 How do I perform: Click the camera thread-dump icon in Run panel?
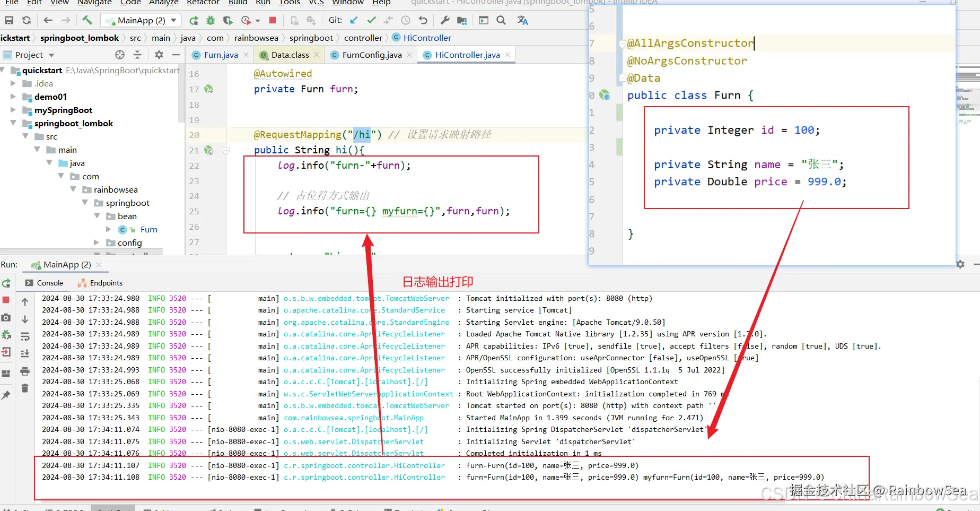coord(6,317)
